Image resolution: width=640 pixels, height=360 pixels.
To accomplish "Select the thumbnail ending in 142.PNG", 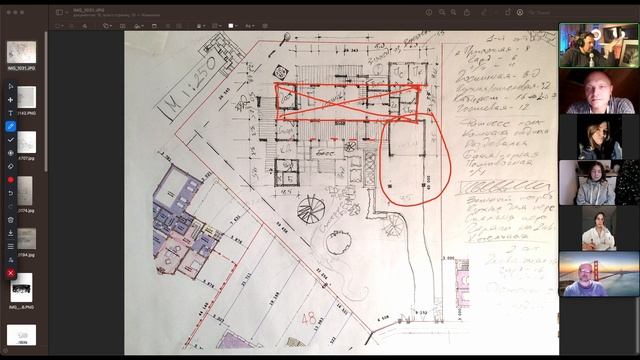I will pyautogui.click(x=27, y=97).
